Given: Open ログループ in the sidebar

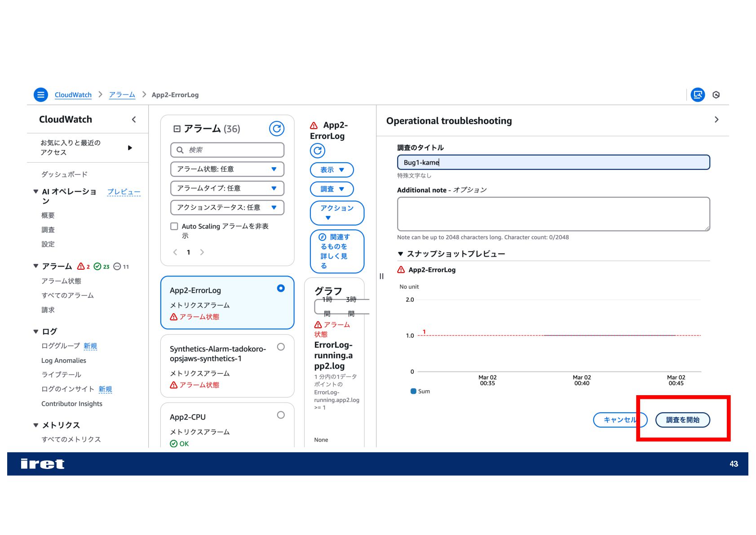Looking at the screenshot, I should tap(61, 346).
